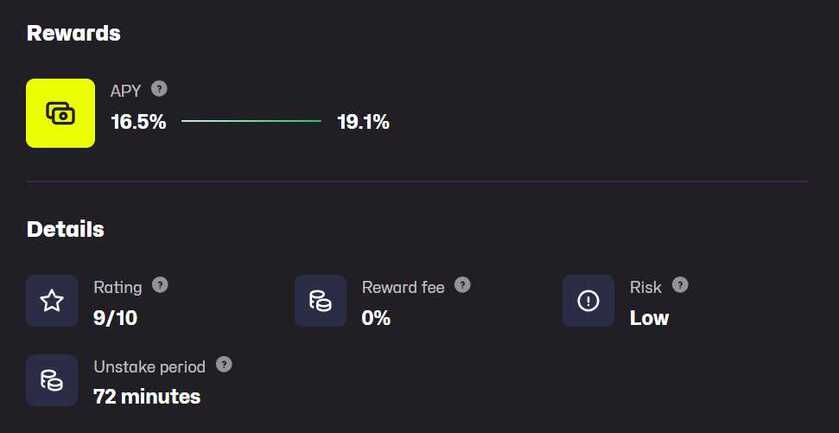Open the Unstake period help icon
Screen dimensions: 839x433
224,365
